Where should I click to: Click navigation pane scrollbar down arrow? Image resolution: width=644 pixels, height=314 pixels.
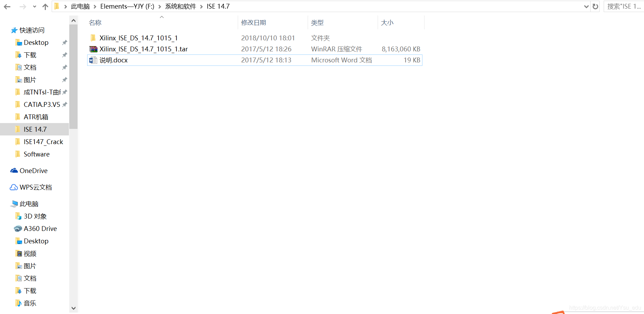(x=73, y=308)
